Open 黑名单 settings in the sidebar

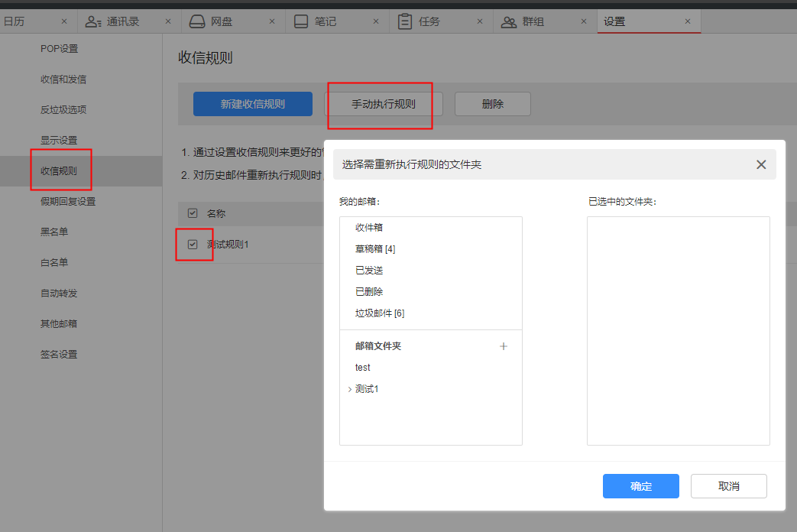(54, 232)
